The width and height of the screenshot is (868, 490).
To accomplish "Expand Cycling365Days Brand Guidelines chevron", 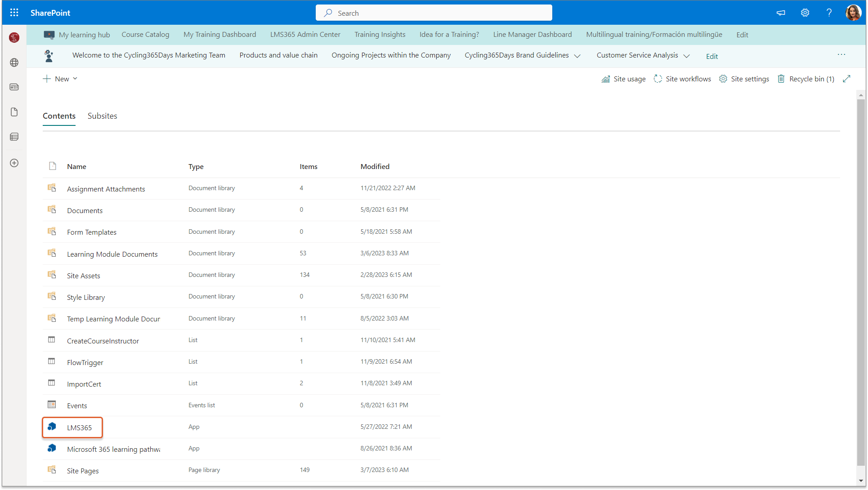I will pos(577,56).
